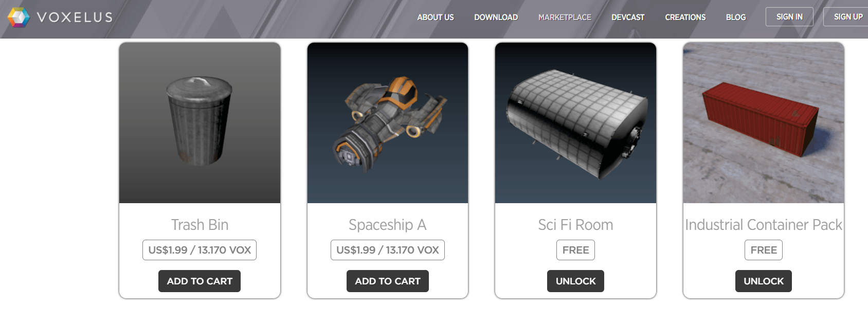Click the Trash Bin title link
Image resolution: width=868 pixels, height=323 pixels.
(x=200, y=225)
